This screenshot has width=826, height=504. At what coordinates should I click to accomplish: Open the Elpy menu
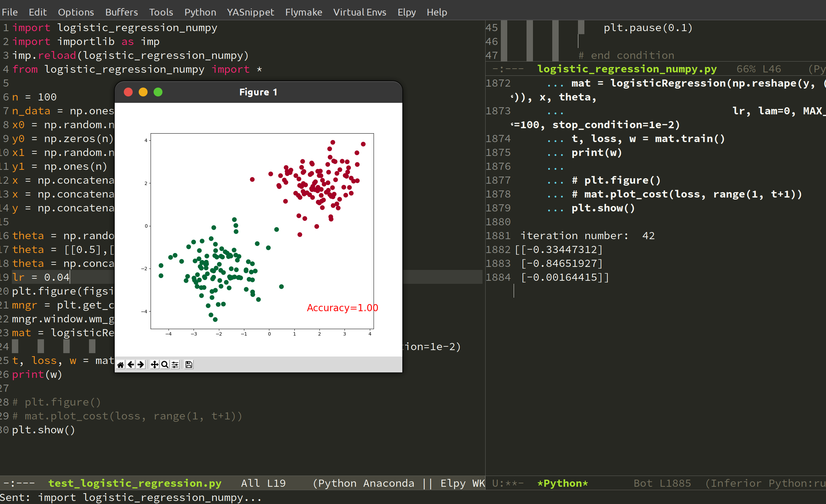(x=406, y=12)
